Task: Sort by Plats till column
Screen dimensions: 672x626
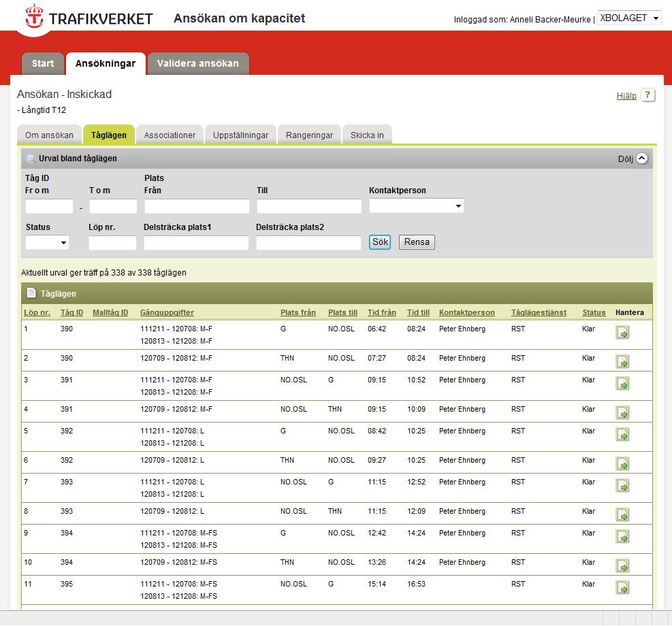Action: [343, 312]
